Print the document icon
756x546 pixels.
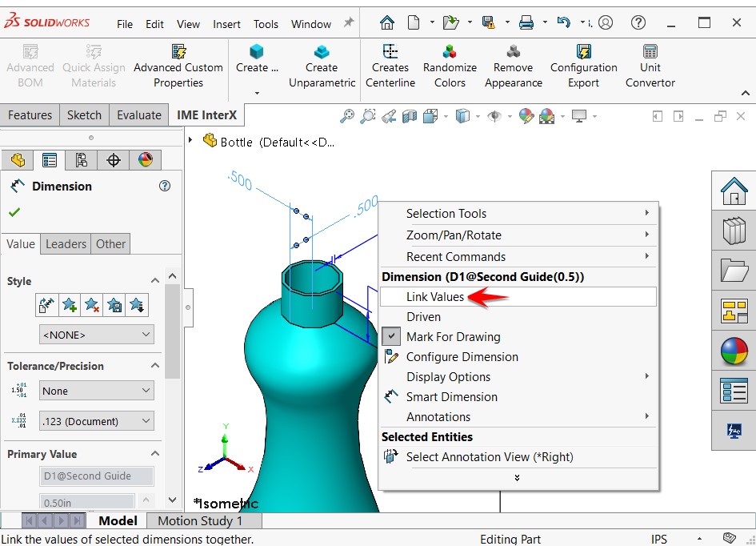click(x=526, y=22)
